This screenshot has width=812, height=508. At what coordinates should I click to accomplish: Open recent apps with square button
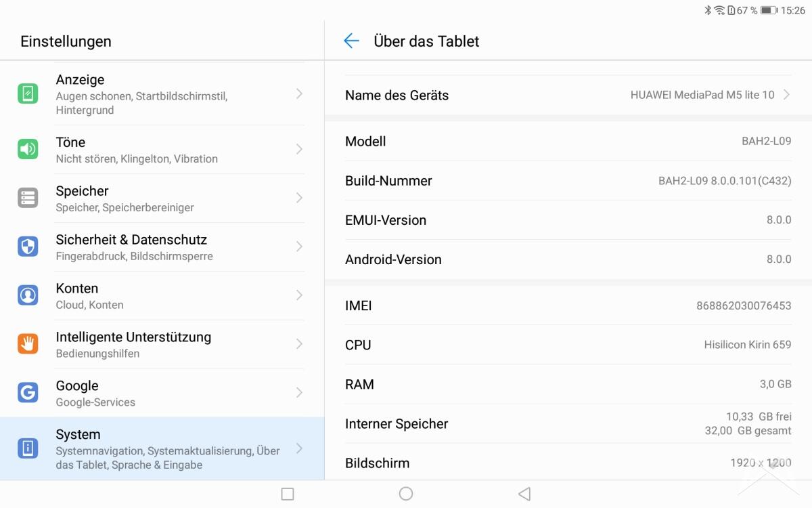pyautogui.click(x=288, y=494)
